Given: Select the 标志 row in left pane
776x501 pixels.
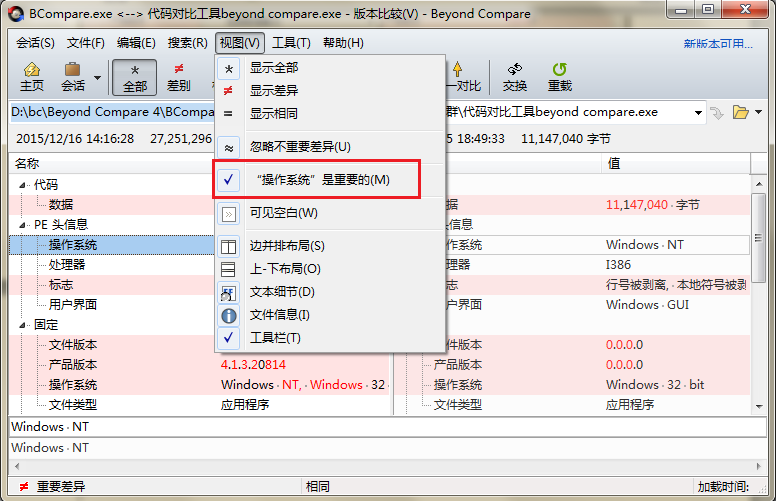Looking at the screenshot, I should tap(112, 285).
